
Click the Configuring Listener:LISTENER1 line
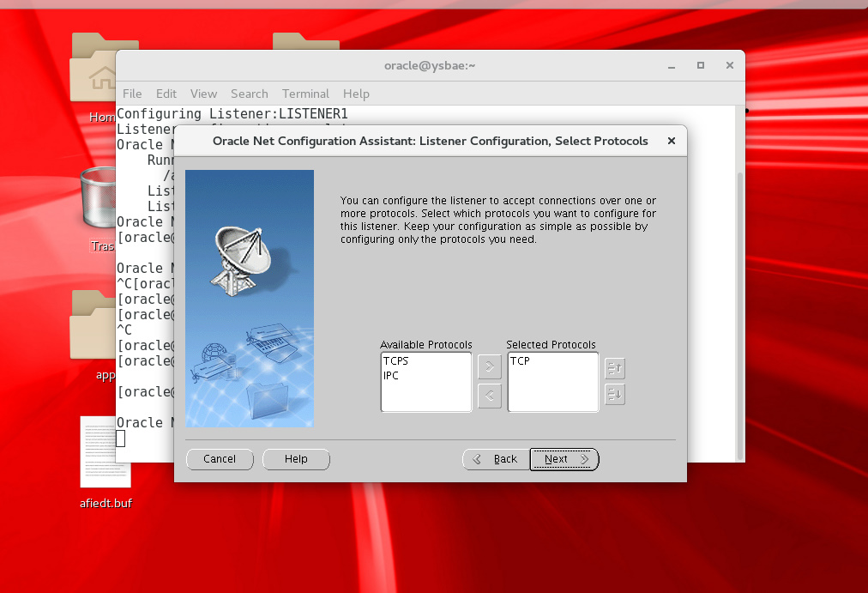point(232,113)
